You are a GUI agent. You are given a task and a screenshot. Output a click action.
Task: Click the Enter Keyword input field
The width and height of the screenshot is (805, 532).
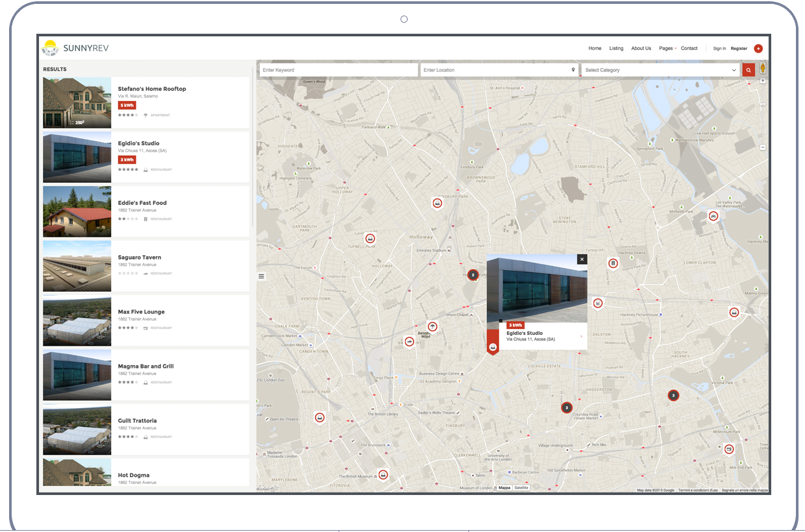pos(338,70)
